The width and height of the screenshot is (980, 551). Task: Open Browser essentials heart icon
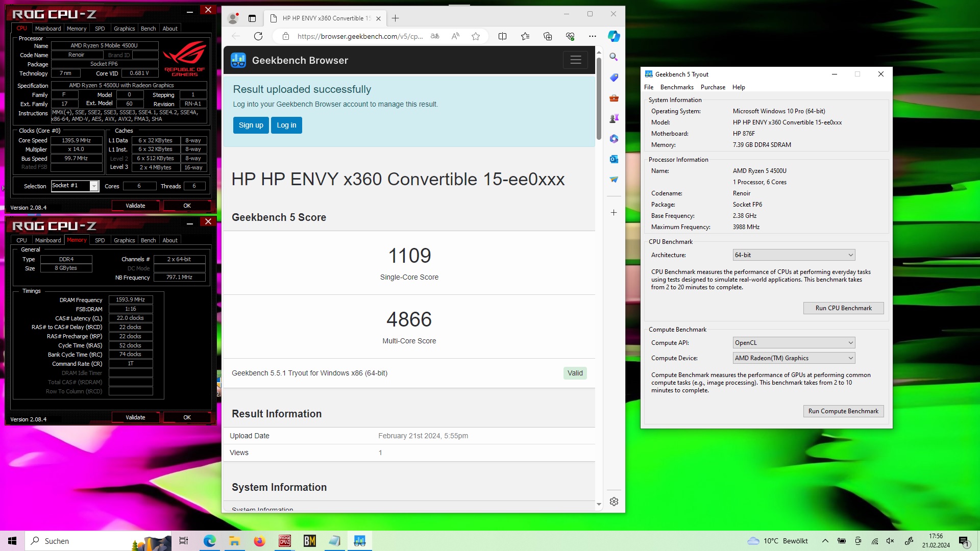point(570,36)
